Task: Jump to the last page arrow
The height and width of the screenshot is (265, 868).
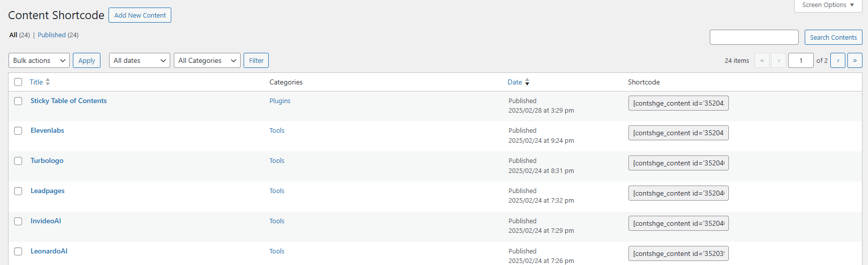Action: coord(855,60)
